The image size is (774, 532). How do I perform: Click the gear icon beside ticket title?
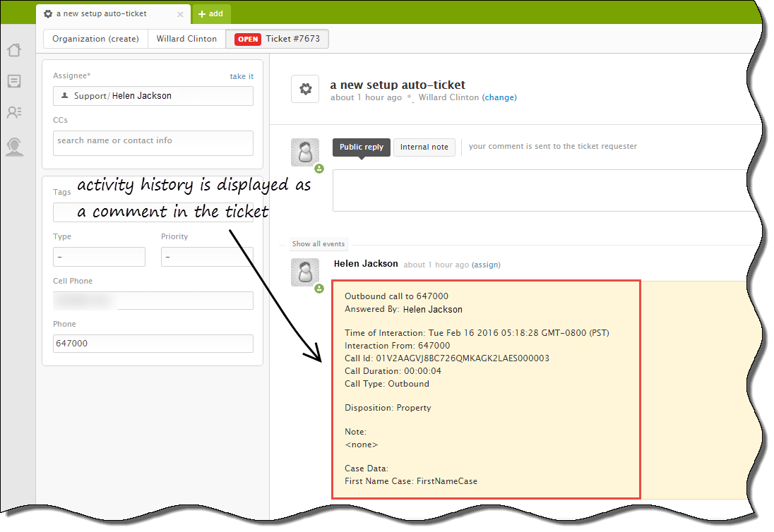pyautogui.click(x=305, y=89)
